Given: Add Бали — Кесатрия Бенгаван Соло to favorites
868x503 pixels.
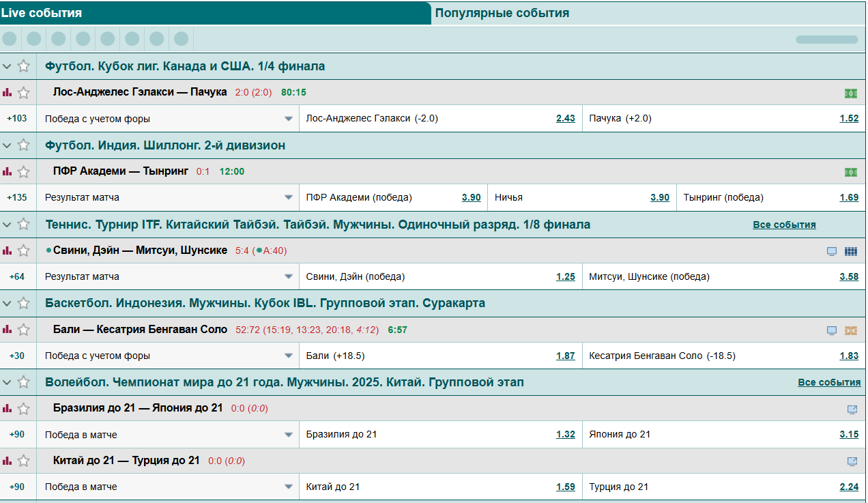Looking at the screenshot, I should pyautogui.click(x=24, y=330).
